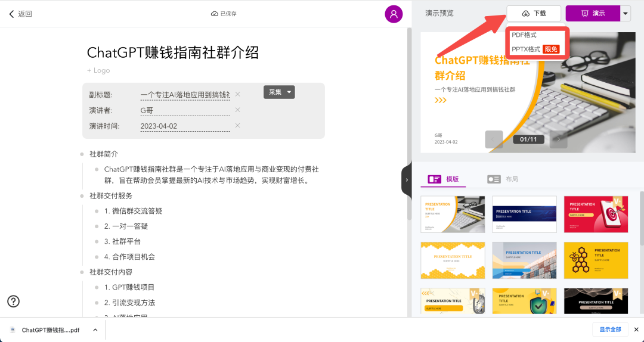Select the yellow bee hexagon template

(x=596, y=260)
